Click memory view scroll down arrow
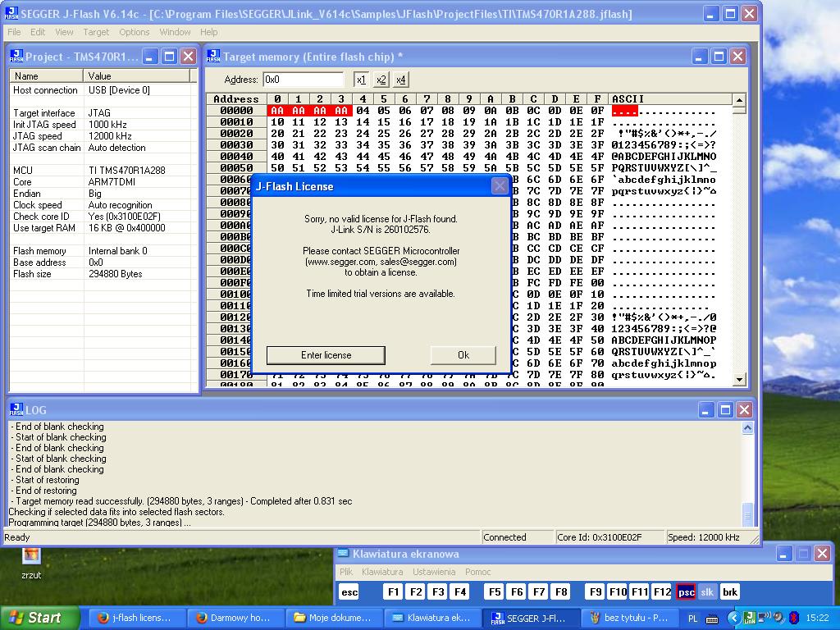840x630 pixels. coord(739,379)
